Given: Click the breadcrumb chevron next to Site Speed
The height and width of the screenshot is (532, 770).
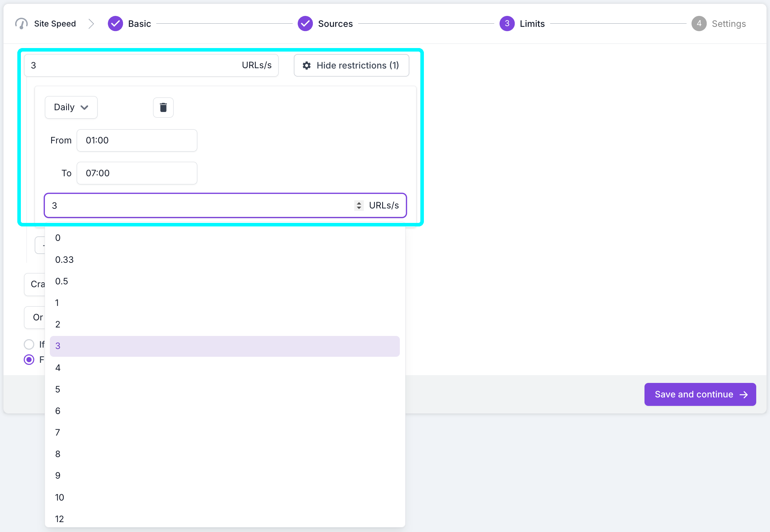Looking at the screenshot, I should click(x=91, y=23).
